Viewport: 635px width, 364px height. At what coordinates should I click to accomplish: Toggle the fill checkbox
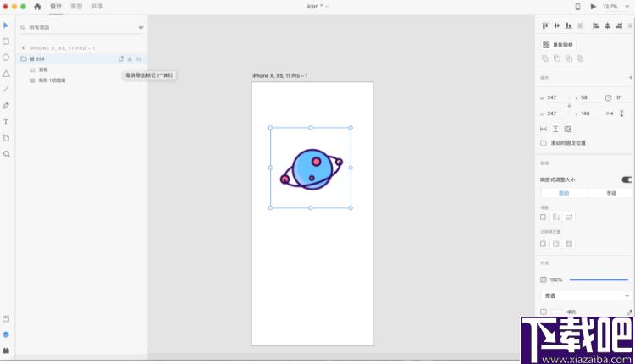coord(544,312)
